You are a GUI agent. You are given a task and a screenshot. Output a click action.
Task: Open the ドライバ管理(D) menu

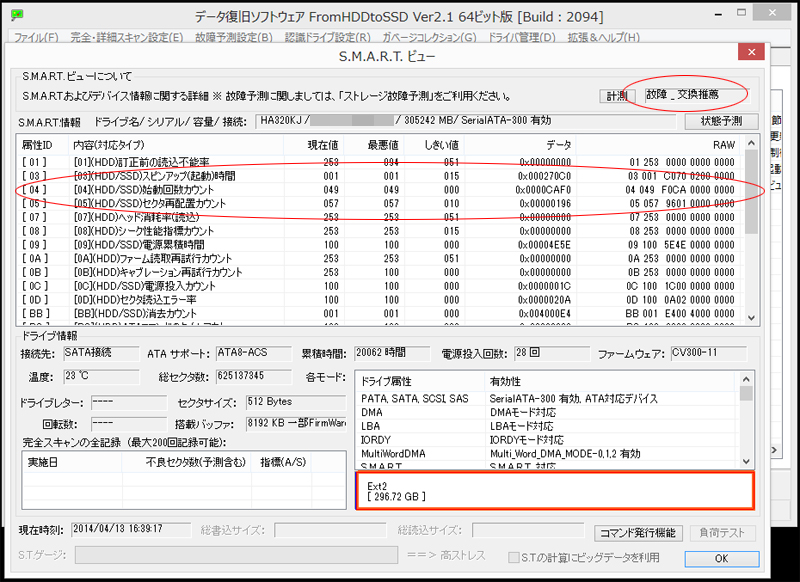click(522, 37)
